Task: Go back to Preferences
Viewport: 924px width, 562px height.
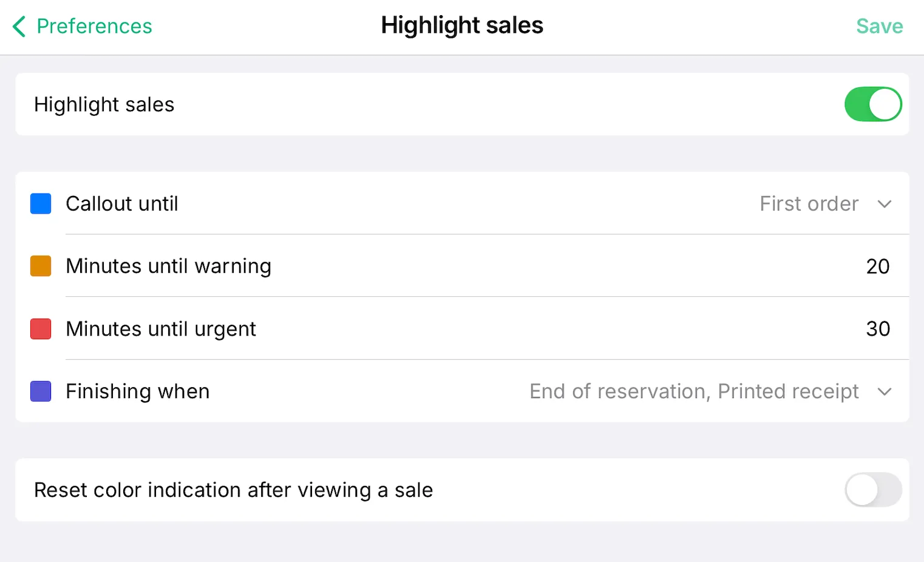Action: (94, 27)
